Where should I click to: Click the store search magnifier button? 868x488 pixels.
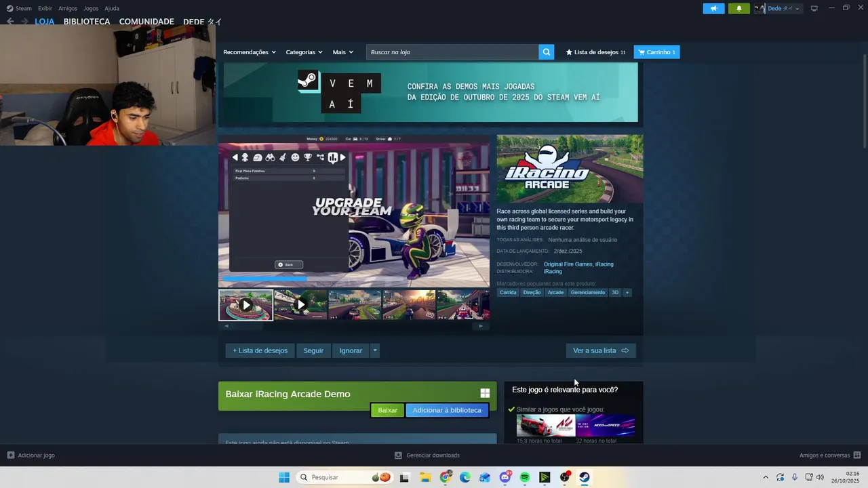547,52
